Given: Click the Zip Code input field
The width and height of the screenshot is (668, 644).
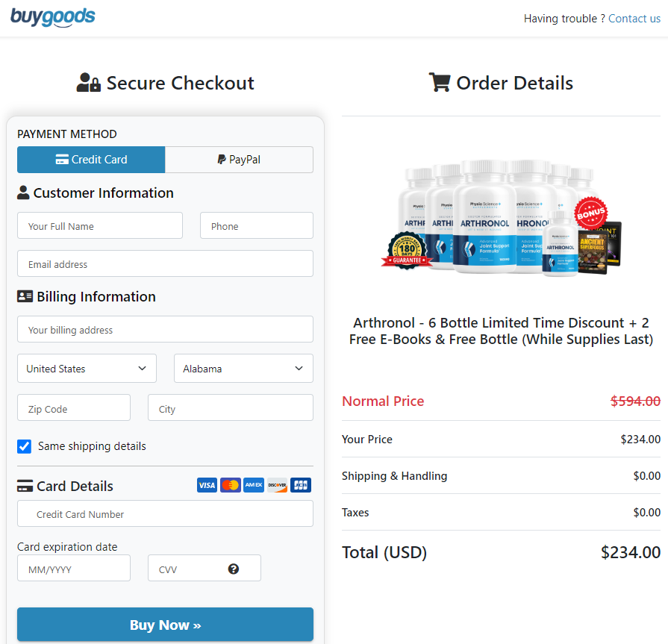Looking at the screenshot, I should (74, 407).
